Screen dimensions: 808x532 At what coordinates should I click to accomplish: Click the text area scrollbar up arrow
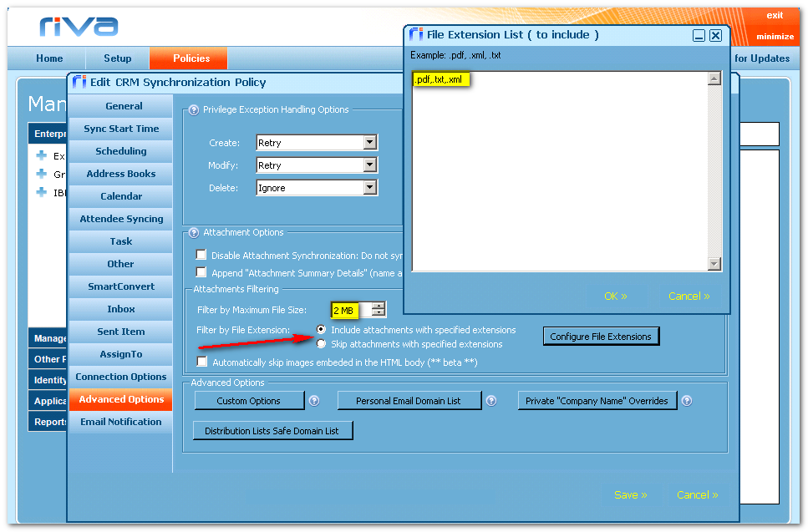tap(714, 79)
